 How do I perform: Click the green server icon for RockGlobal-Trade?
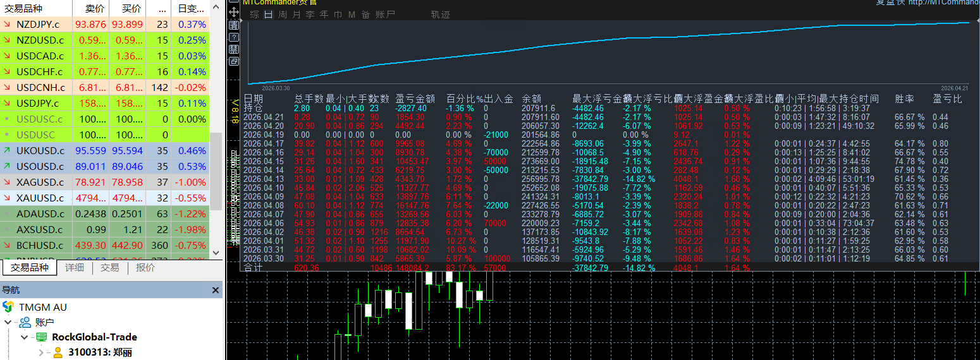(41, 337)
